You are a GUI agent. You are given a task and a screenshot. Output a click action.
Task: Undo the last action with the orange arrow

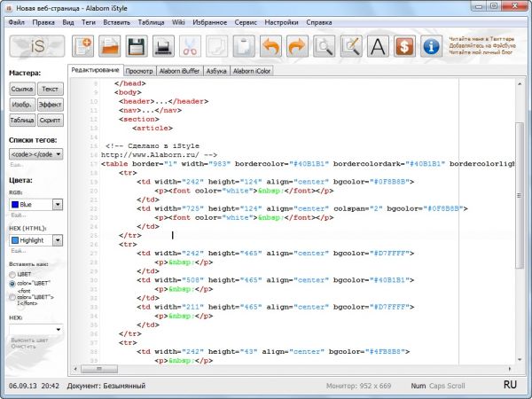pyautogui.click(x=271, y=45)
